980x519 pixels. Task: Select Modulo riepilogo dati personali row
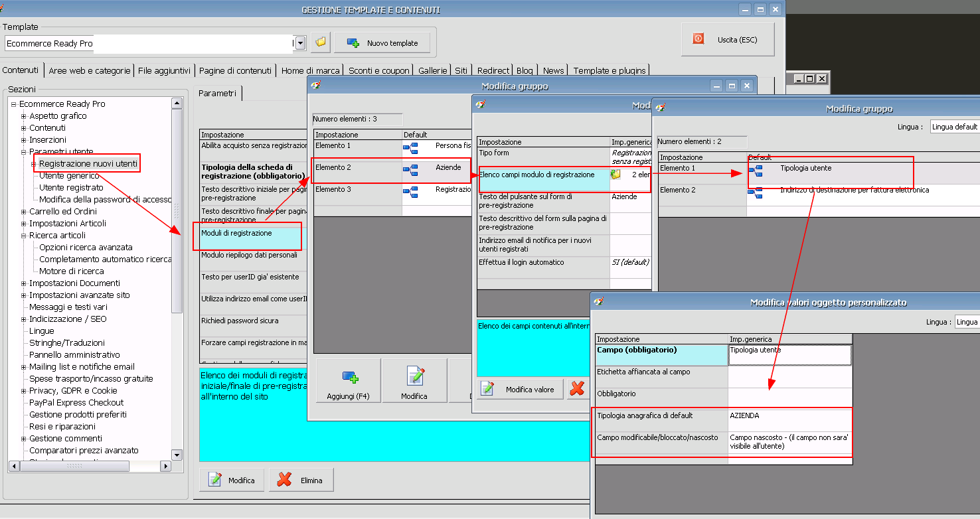[253, 260]
